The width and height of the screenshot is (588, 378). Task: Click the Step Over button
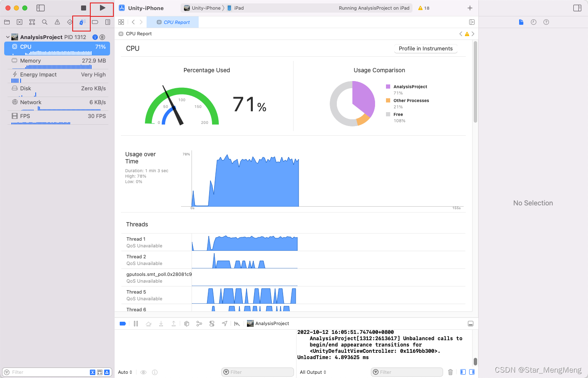[148, 323]
